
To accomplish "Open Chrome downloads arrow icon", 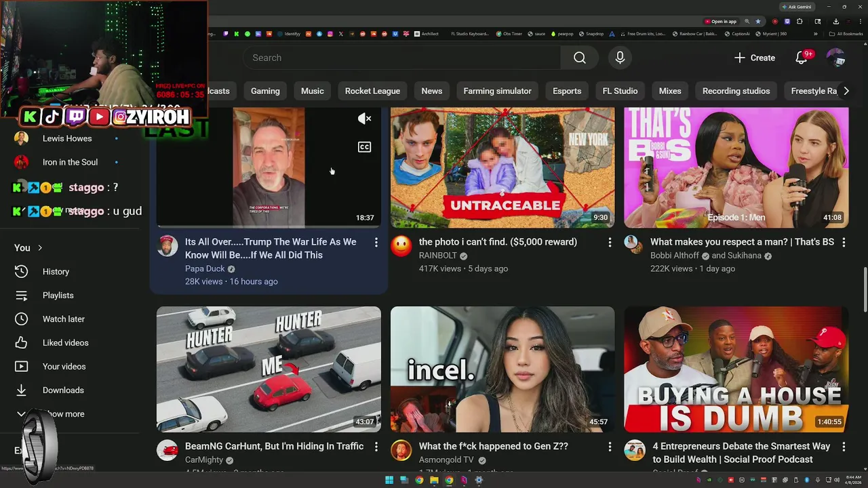I will (835, 22).
